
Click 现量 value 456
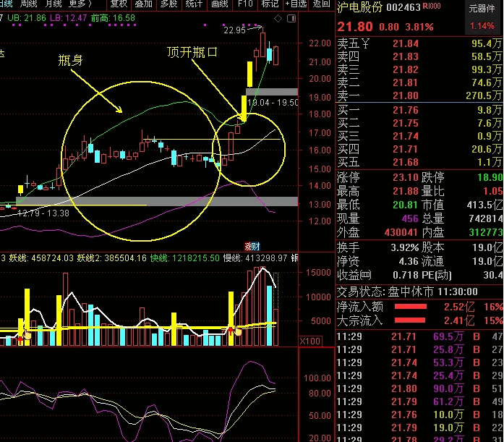[410, 219]
